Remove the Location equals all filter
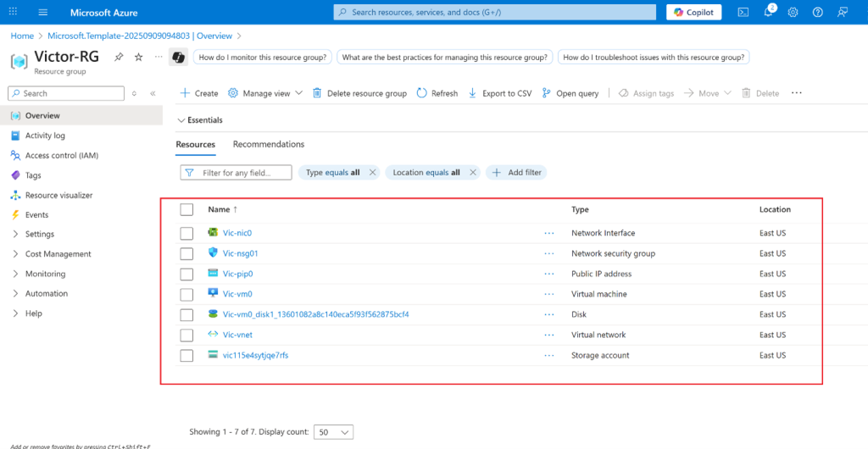868x449 pixels. tap(473, 173)
